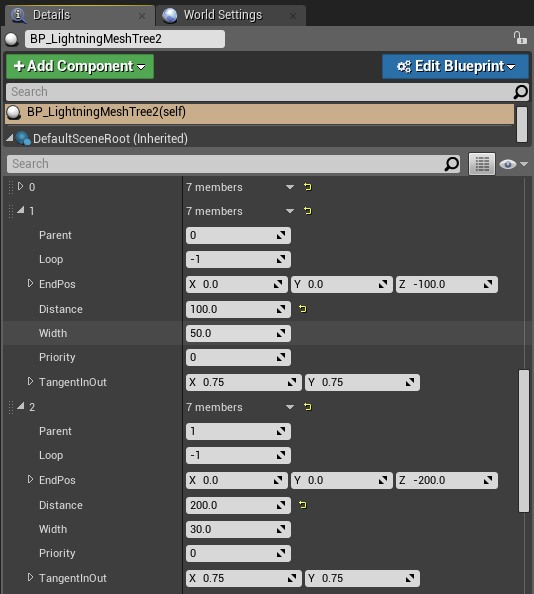Screen dimensions: 534x594
Task: Click element 2 Loop value field
Action: [x=238, y=455]
